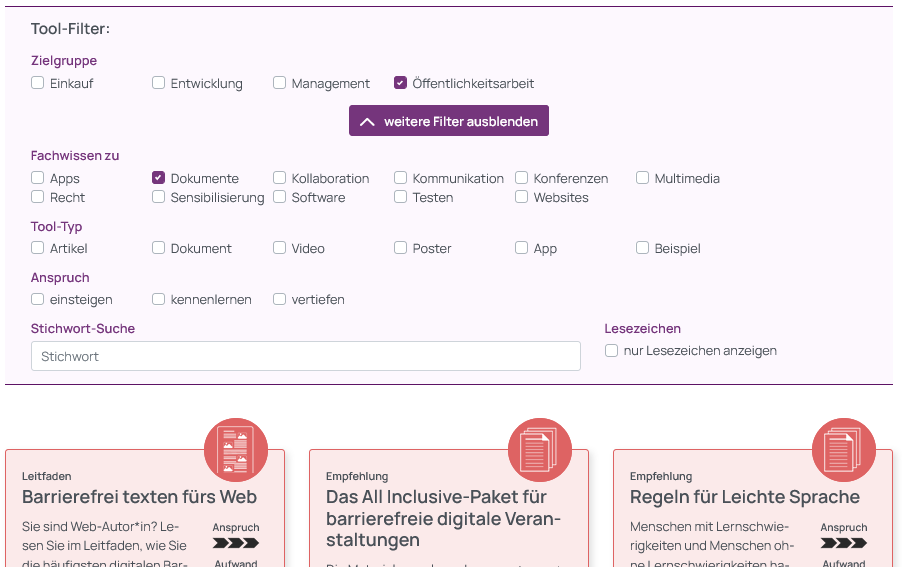The image size is (902, 567).
Task: Click the document stack icon on Leichte Sprache card
Action: pyautogui.click(x=844, y=450)
